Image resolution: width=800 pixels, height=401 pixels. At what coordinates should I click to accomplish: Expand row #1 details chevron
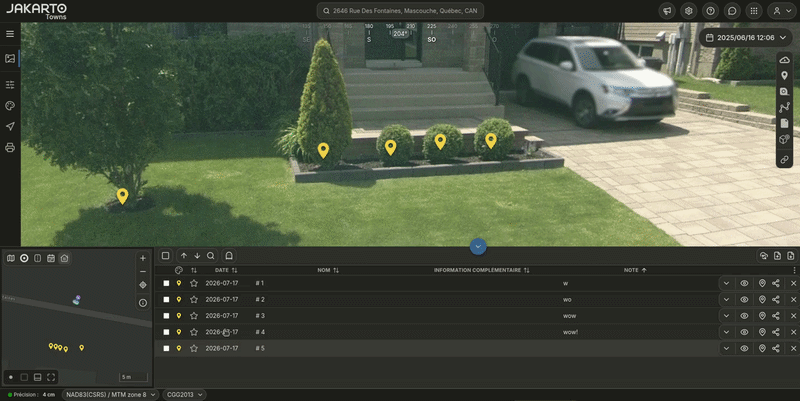pyautogui.click(x=726, y=283)
